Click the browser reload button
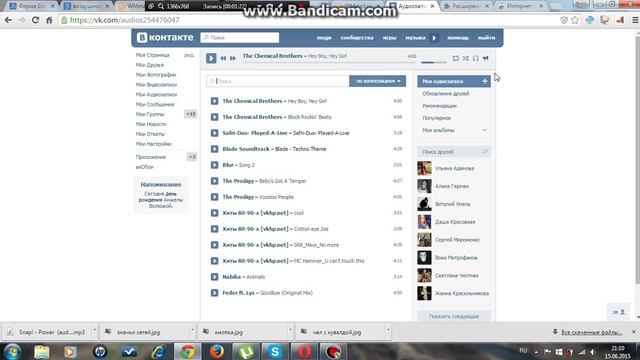640x360 pixels. click(x=36, y=20)
